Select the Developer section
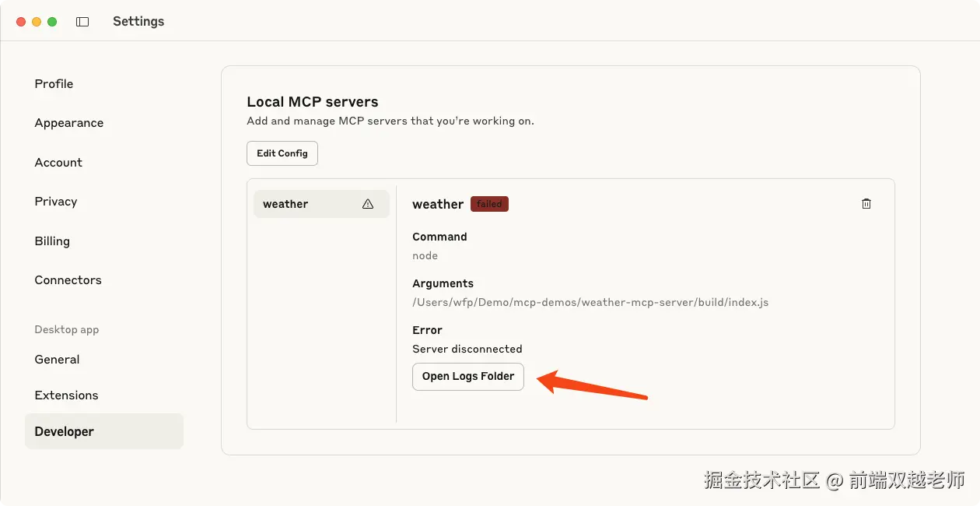 tap(104, 431)
